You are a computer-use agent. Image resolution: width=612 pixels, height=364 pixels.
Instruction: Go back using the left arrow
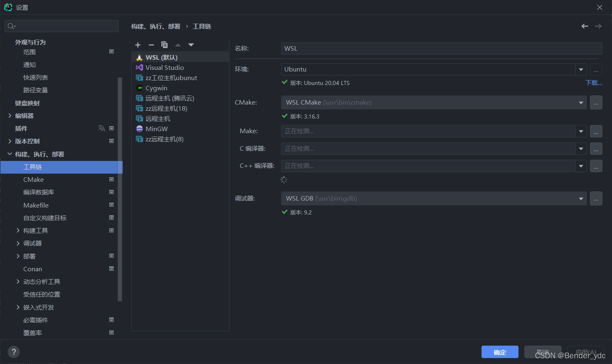point(585,26)
